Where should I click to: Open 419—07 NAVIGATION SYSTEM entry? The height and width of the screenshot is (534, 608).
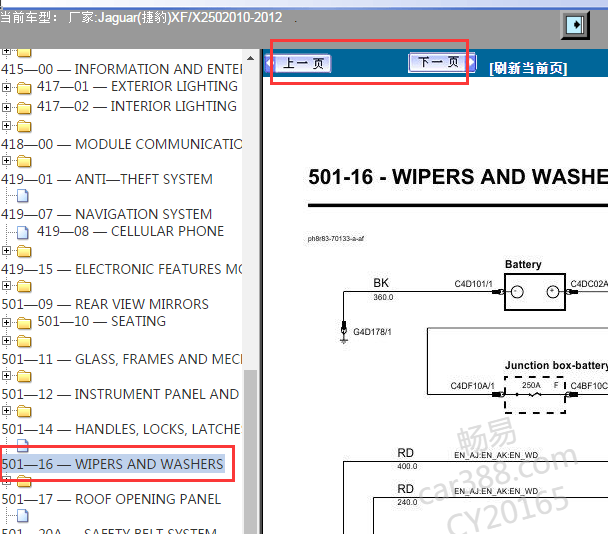click(x=107, y=214)
